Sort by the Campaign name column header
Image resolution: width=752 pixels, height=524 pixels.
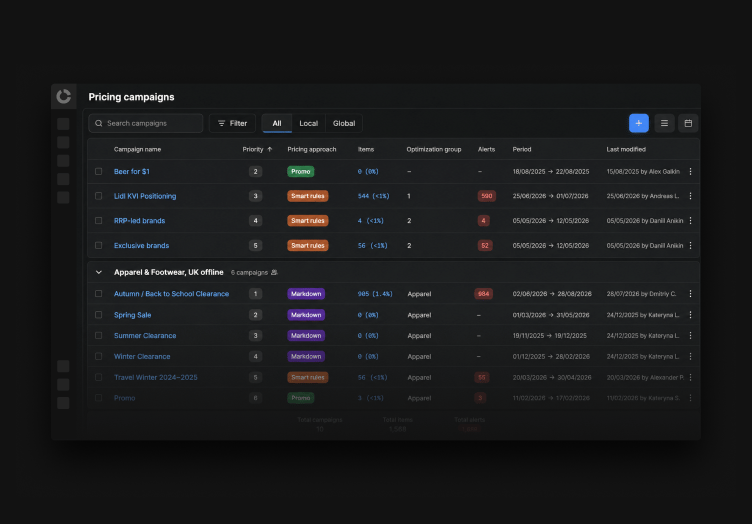(137, 149)
